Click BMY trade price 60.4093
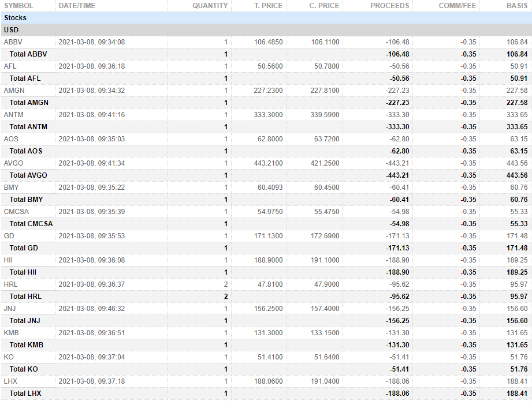 click(270, 188)
